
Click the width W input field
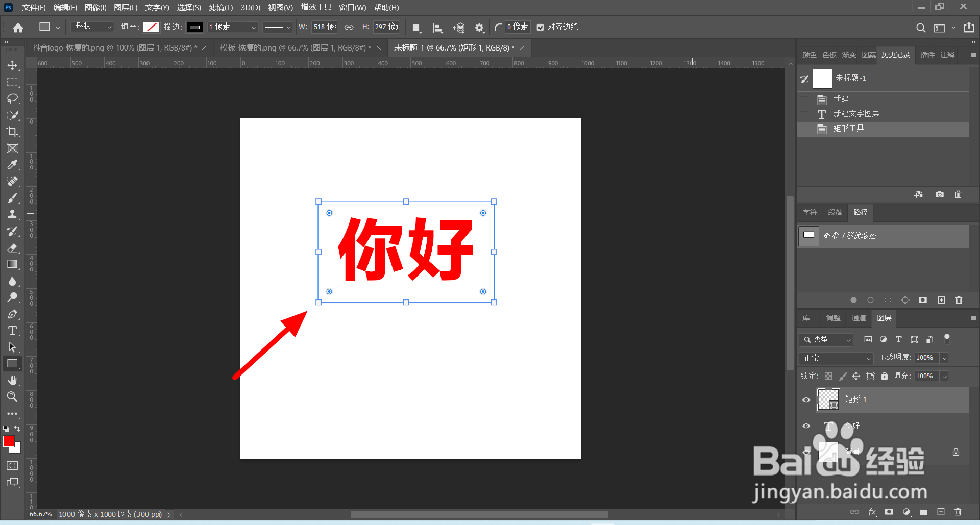325,27
